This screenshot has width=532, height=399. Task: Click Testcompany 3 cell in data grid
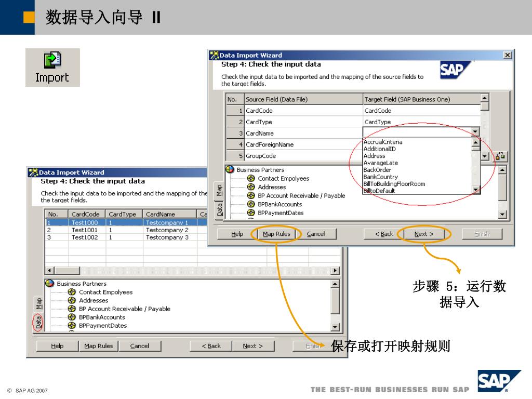pos(170,237)
